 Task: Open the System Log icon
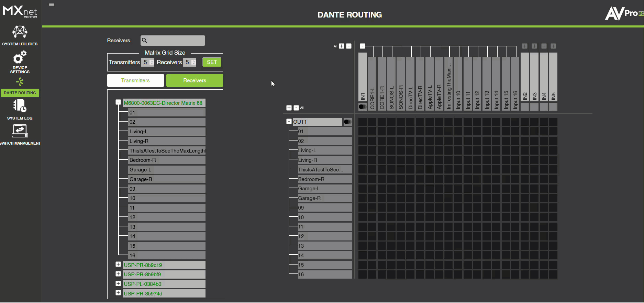tap(20, 106)
